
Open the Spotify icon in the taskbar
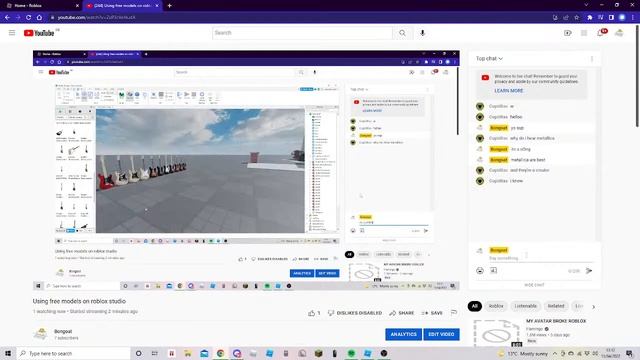coord(351,353)
